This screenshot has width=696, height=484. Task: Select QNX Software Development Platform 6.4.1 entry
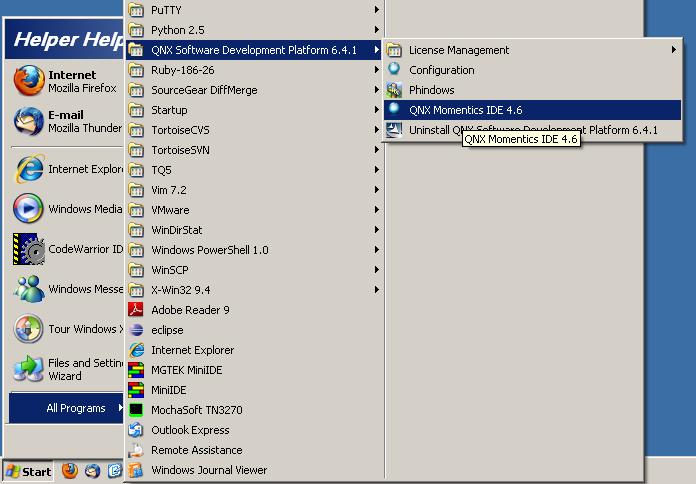pos(254,50)
